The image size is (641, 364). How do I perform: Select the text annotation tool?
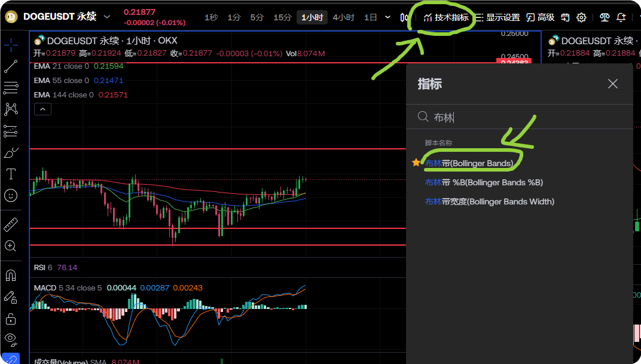pos(11,174)
